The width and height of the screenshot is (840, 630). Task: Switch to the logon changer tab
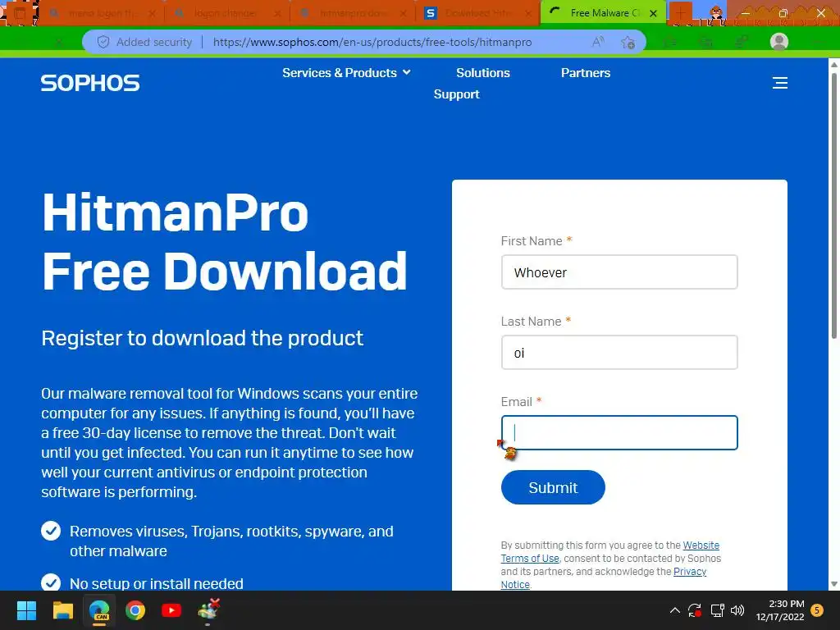point(226,13)
